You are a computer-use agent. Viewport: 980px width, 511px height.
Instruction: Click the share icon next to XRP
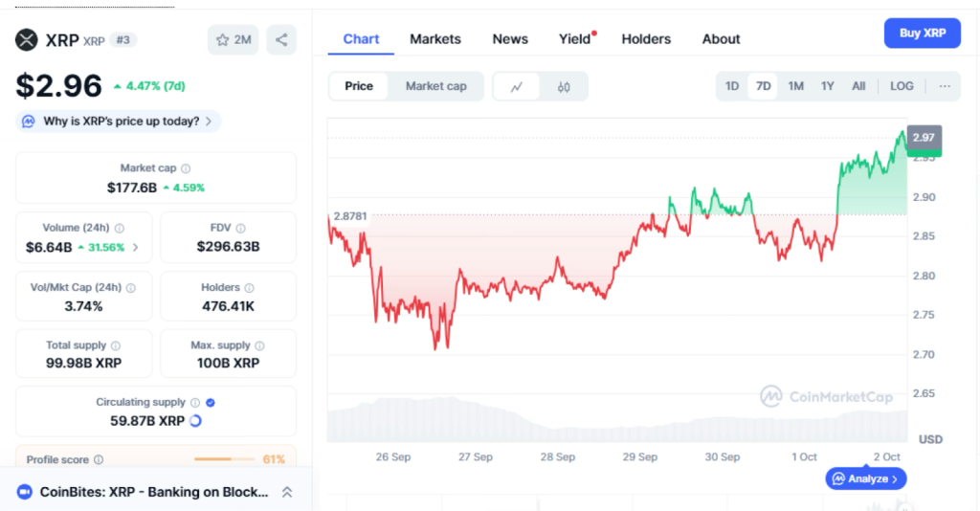click(x=281, y=39)
